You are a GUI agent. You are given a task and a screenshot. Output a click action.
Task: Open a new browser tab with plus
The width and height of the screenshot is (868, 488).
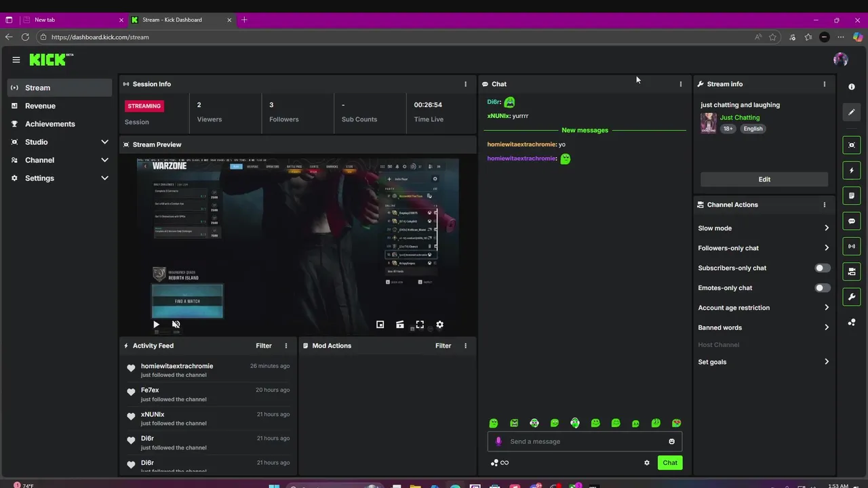pyautogui.click(x=244, y=20)
